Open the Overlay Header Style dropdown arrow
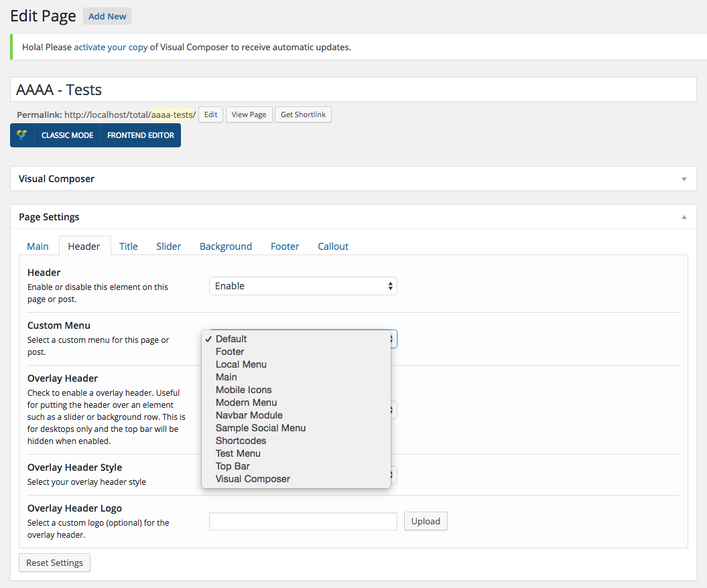 pos(392,474)
